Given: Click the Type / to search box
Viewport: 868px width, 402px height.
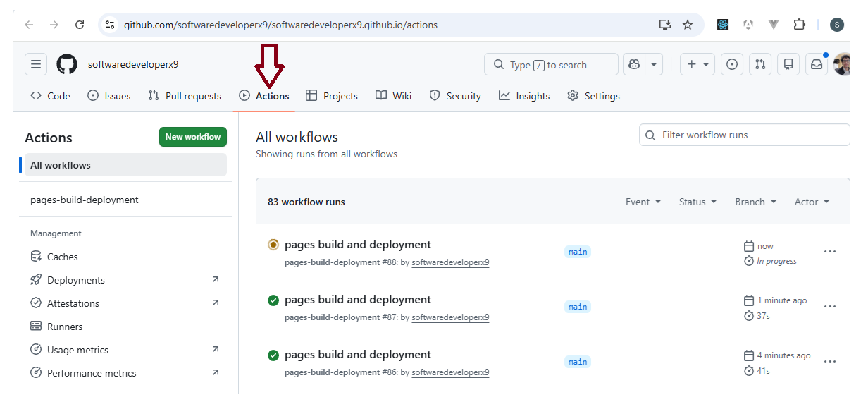Looking at the screenshot, I should pyautogui.click(x=551, y=64).
